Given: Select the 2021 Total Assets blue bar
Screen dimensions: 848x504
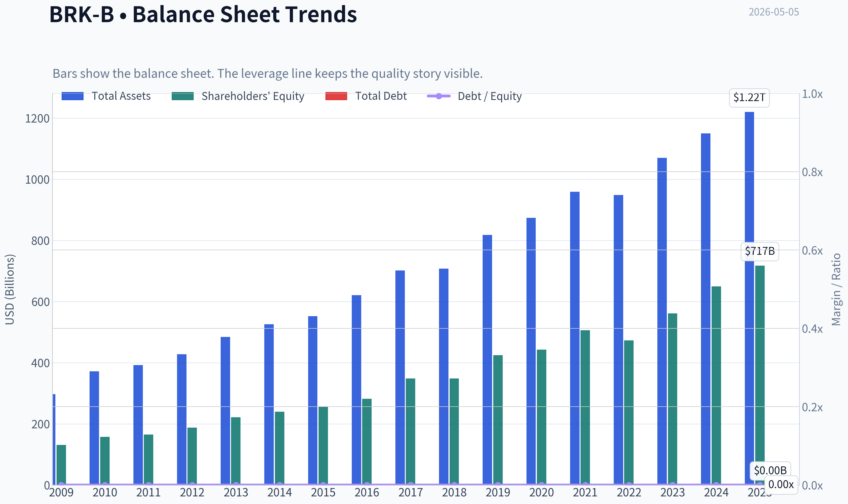Looking at the screenshot, I should click(x=575, y=338).
